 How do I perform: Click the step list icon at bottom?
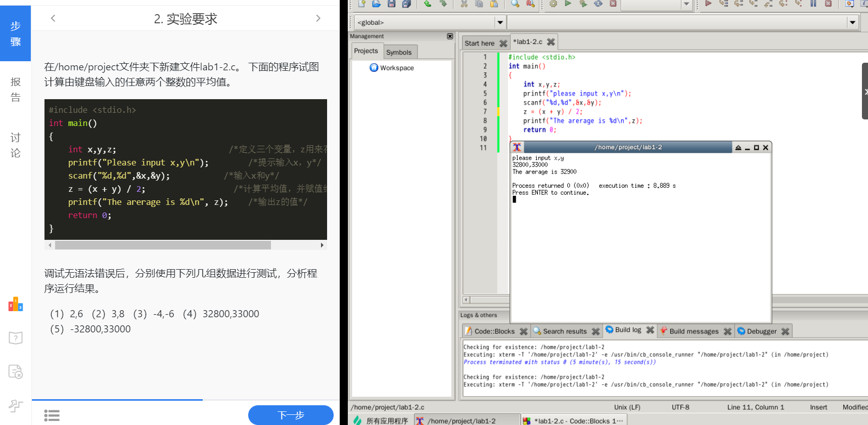[52, 415]
